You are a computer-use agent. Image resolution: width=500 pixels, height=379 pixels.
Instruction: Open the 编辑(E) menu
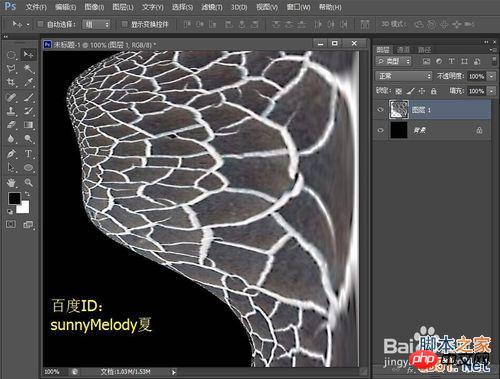point(65,7)
